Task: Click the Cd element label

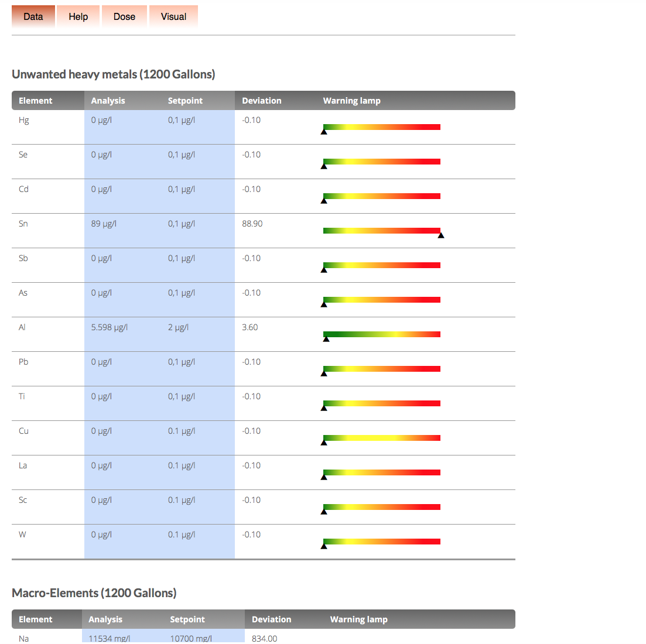Action: pyautogui.click(x=23, y=190)
